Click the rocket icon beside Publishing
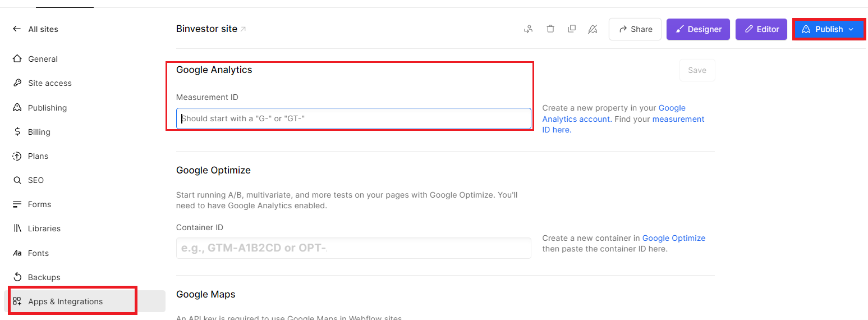Viewport: 868px width, 320px height. 17,108
